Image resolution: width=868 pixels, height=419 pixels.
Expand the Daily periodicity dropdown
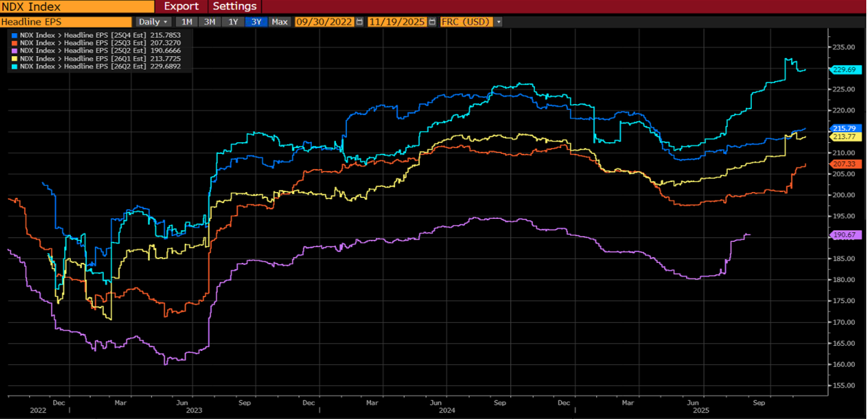coord(153,22)
